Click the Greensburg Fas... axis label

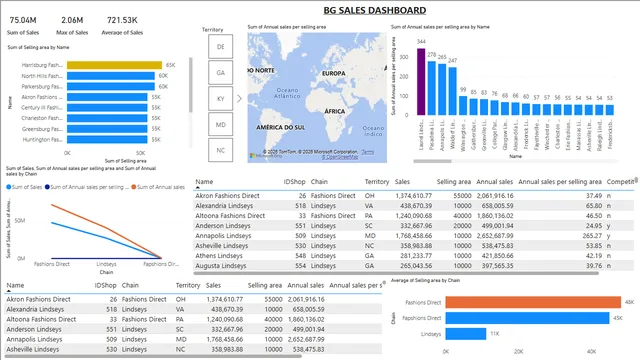tap(42, 129)
